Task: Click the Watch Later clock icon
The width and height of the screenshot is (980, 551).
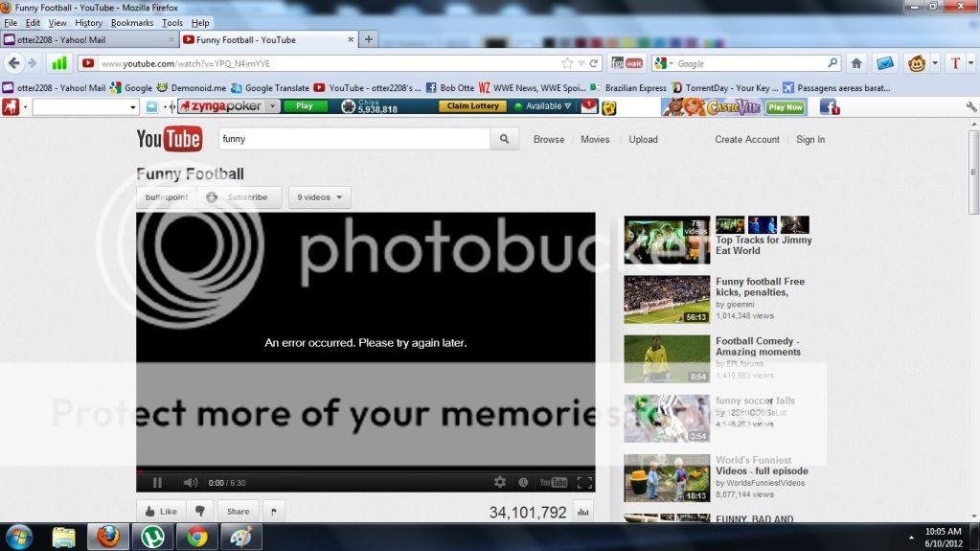Action: coord(523,483)
